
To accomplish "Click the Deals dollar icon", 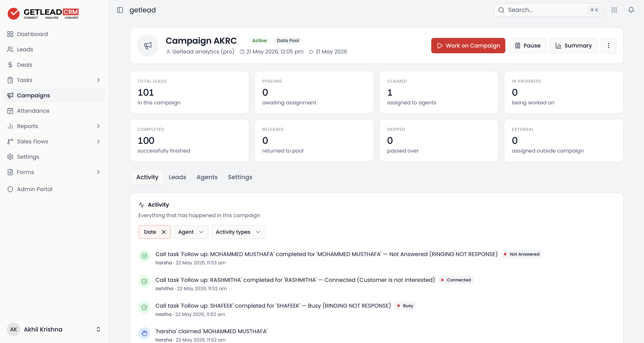I will [10, 65].
